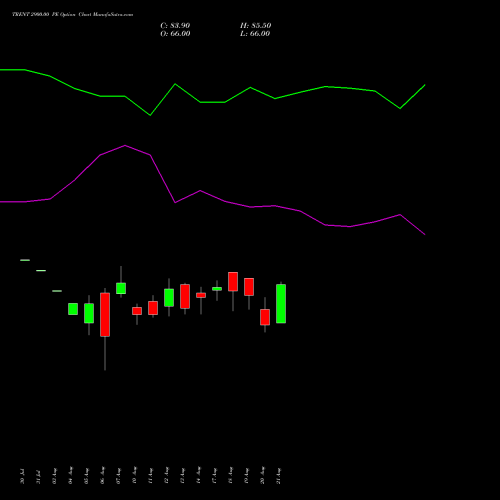Click the flat dash candle for 30 Jul

[x=25, y=260]
